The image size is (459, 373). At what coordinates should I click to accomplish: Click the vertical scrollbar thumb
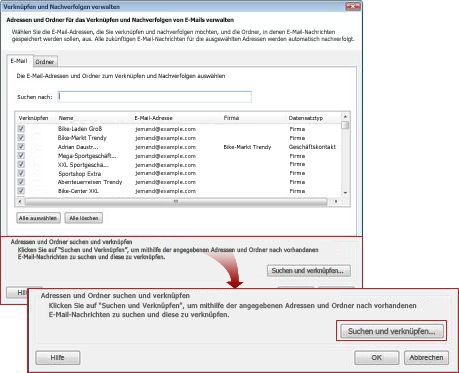[345, 125]
